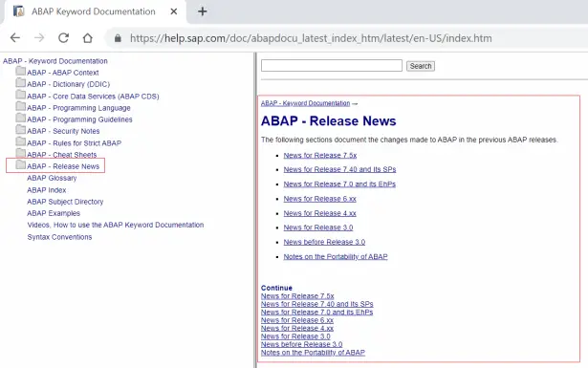Screen dimensions: 588x368
Task: Open bulleted link News for Release 6.xx
Action: 319,199
